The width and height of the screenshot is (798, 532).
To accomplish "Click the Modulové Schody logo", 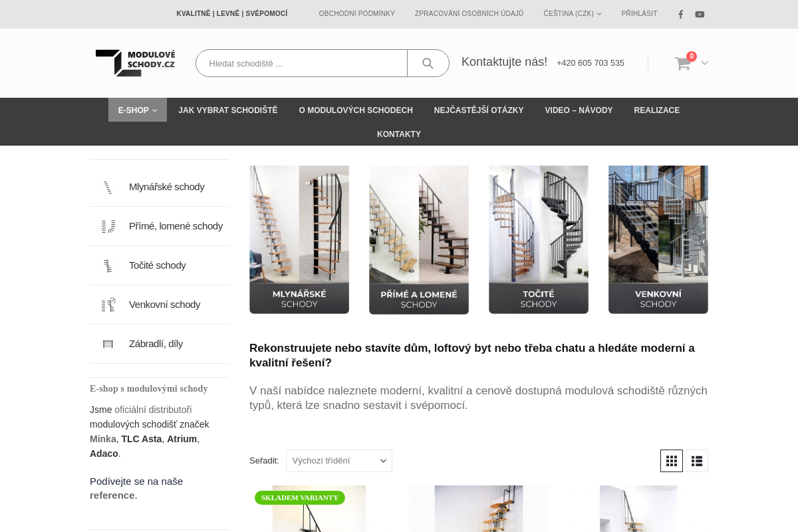I will 136,63.
